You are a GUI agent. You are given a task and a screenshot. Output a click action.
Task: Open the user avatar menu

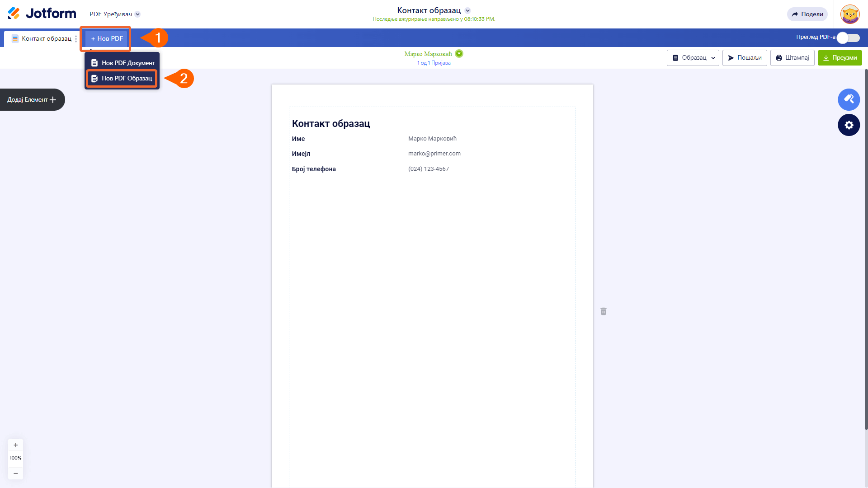click(x=849, y=14)
